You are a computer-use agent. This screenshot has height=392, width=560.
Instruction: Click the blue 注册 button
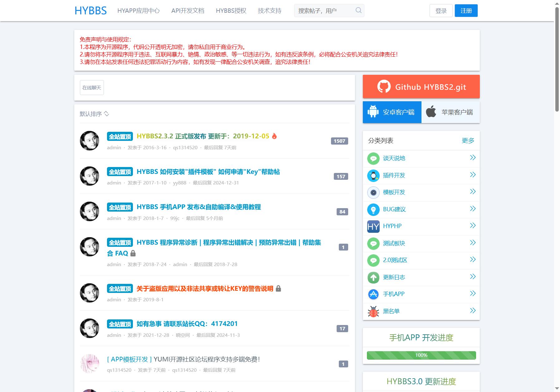[x=466, y=11]
